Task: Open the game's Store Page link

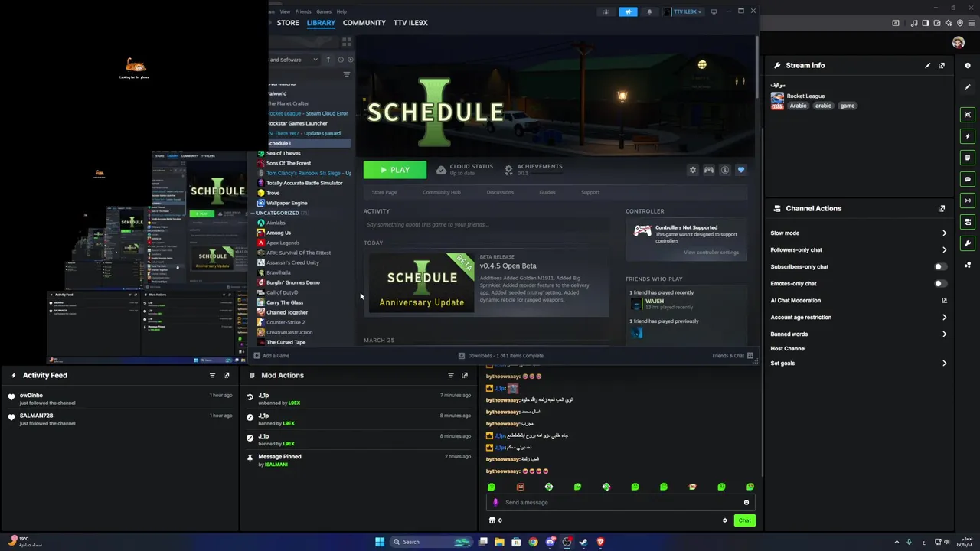Action: 384,192
